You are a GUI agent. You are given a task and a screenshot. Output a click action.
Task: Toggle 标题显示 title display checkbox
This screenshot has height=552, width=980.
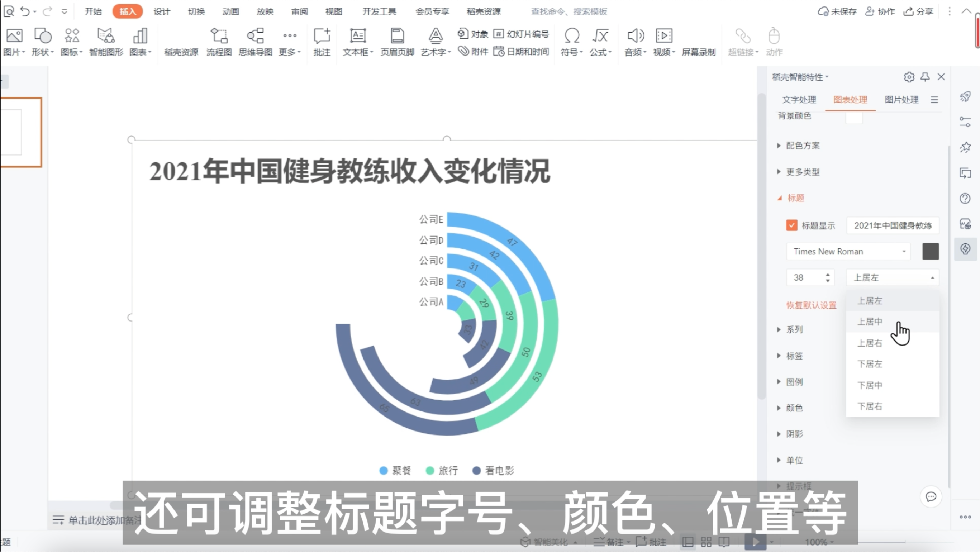(791, 225)
